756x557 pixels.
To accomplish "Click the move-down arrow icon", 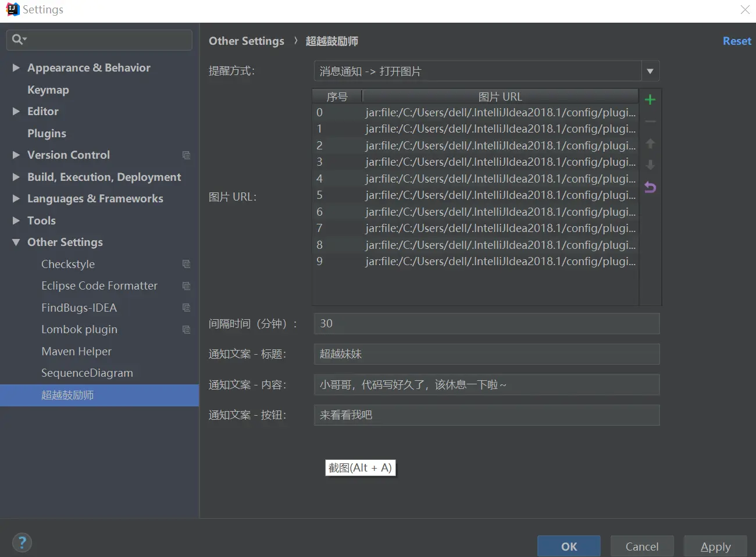I will [650, 165].
